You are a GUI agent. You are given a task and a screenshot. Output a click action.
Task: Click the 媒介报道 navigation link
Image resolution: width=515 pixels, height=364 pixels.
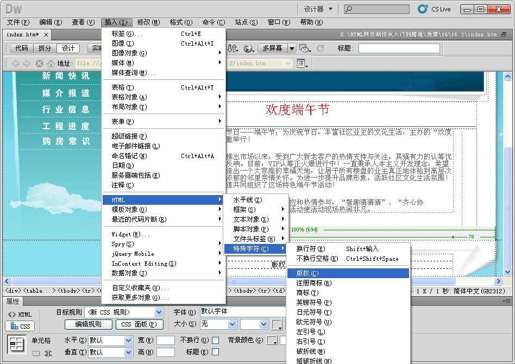click(x=66, y=93)
